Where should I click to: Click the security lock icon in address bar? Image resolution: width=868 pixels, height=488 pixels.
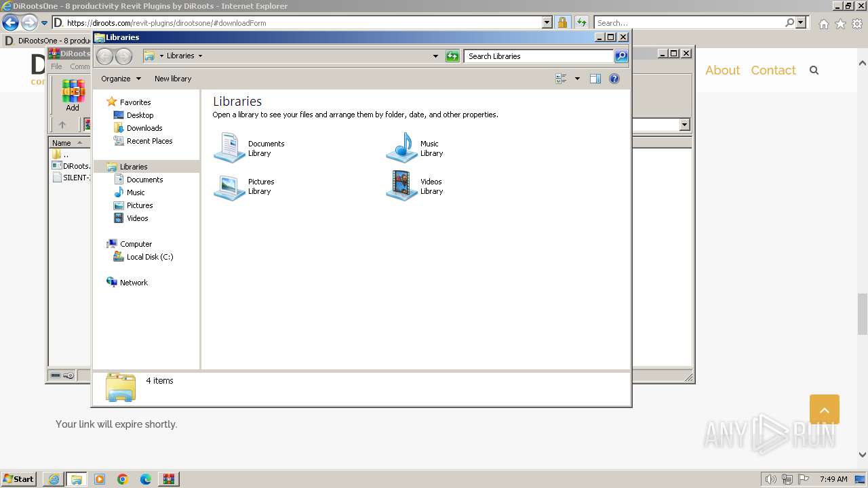tap(562, 22)
